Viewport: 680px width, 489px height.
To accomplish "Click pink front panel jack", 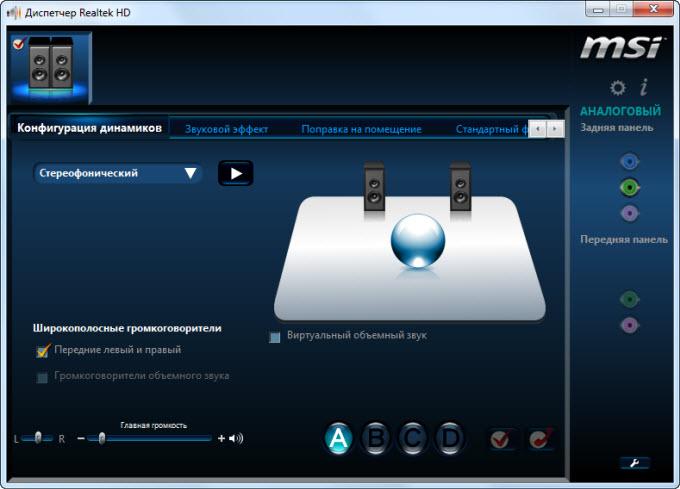I will pos(629,325).
